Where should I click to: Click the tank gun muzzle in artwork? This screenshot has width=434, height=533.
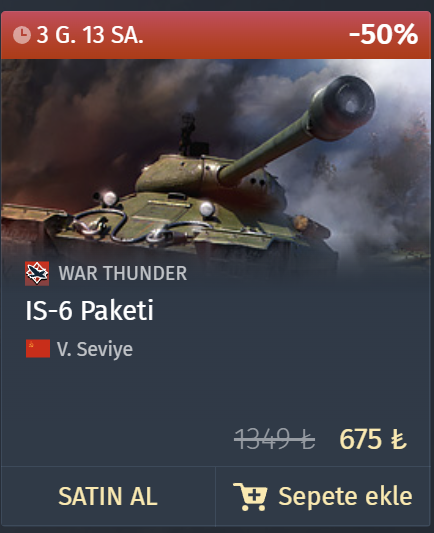(344, 107)
